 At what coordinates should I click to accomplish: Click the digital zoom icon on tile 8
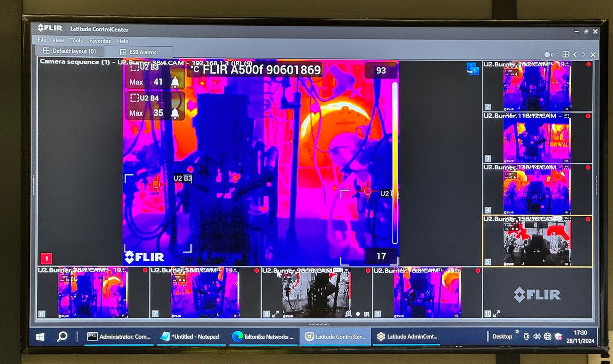348,314
